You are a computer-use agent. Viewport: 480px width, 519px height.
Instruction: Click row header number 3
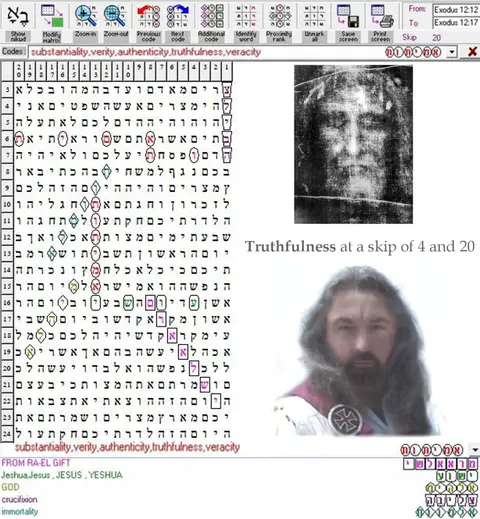(7, 89)
